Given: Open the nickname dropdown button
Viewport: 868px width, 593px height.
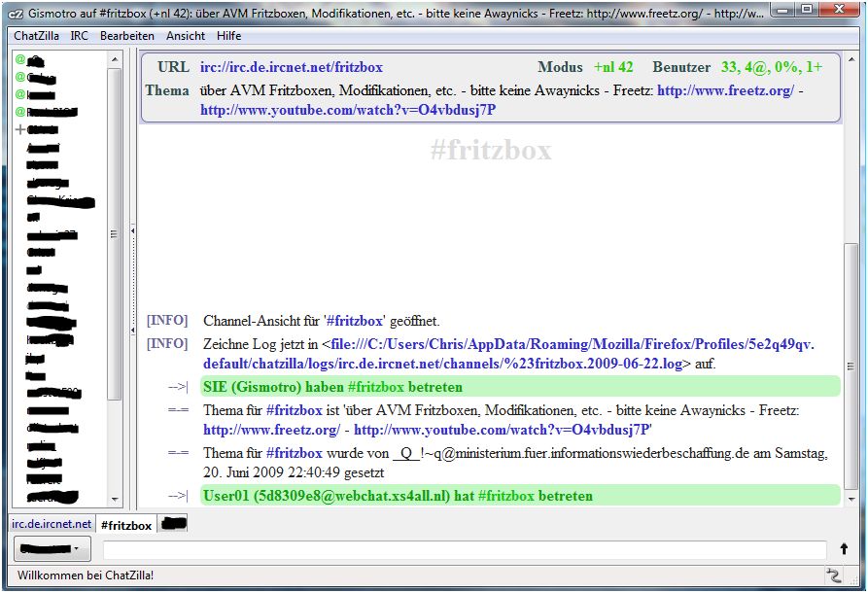Looking at the screenshot, I should pos(52,550).
